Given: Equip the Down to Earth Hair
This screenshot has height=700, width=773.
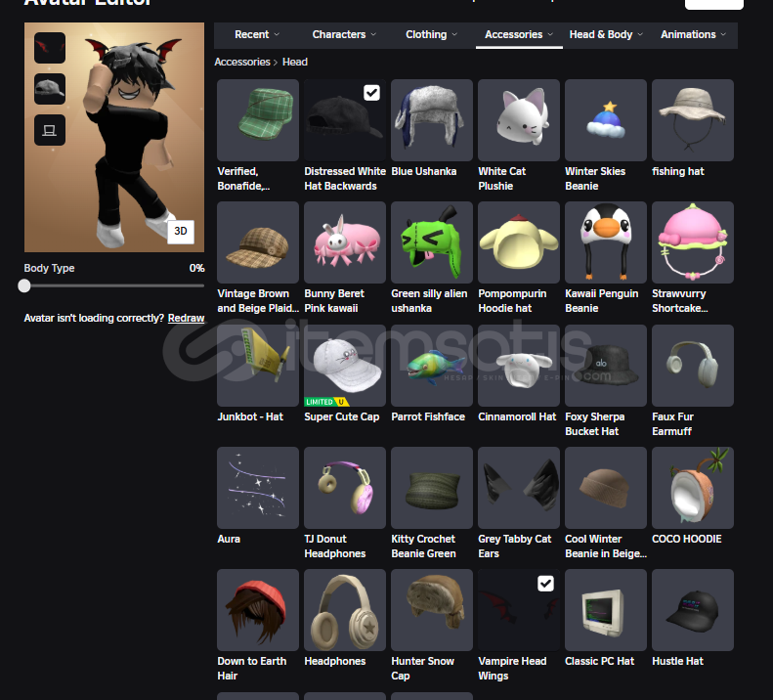Looking at the screenshot, I should [258, 610].
